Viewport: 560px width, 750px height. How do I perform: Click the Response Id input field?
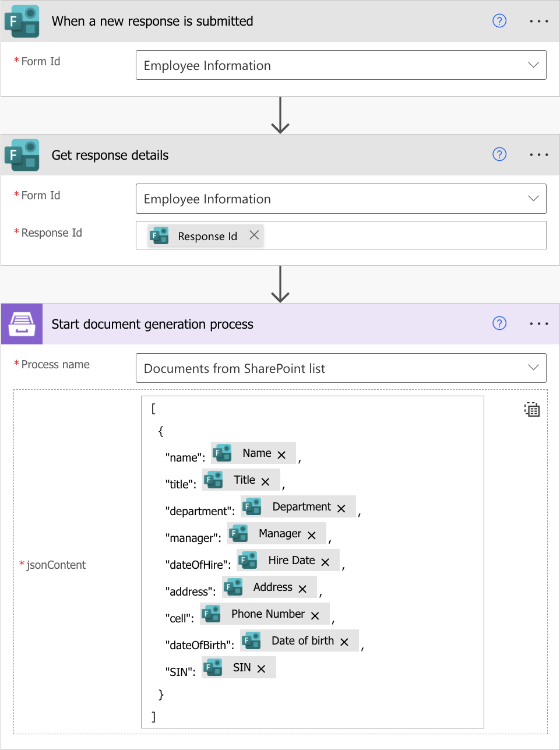[341, 235]
